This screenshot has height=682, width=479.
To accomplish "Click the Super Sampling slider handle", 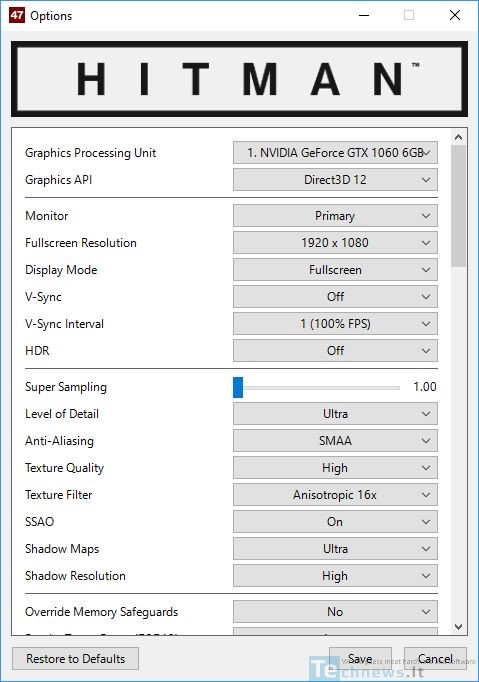I will pyautogui.click(x=238, y=387).
